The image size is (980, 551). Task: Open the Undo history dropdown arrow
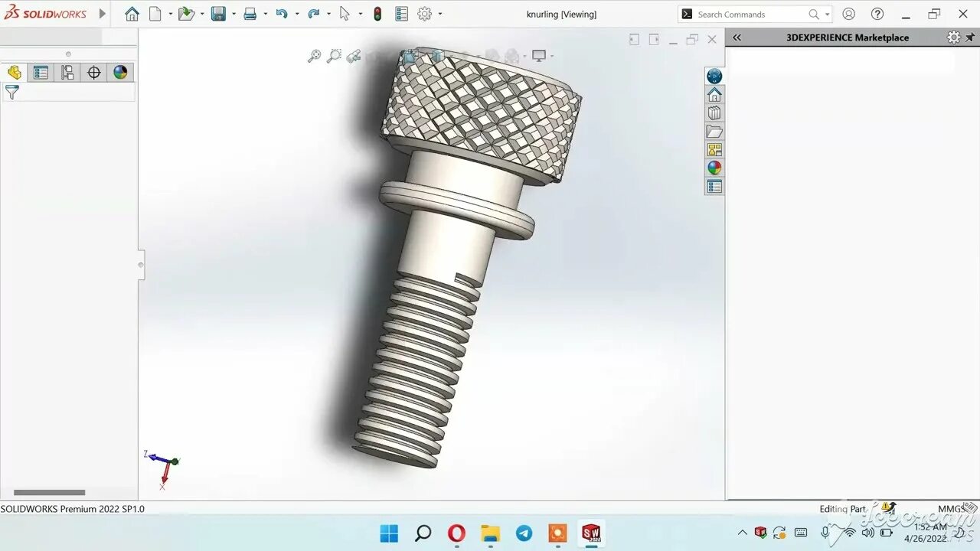coord(296,14)
